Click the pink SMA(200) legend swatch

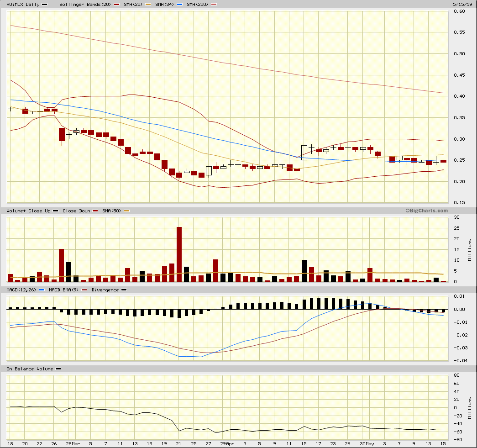tap(214, 5)
